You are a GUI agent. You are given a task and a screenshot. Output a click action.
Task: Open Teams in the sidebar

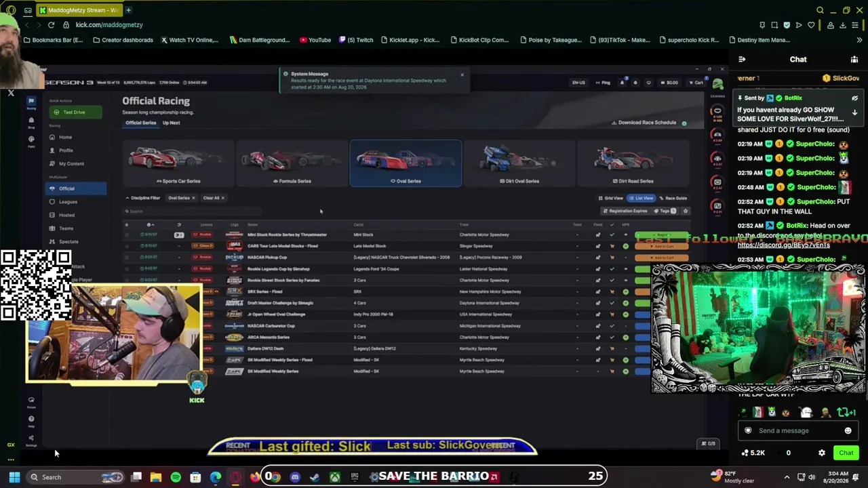click(x=66, y=228)
